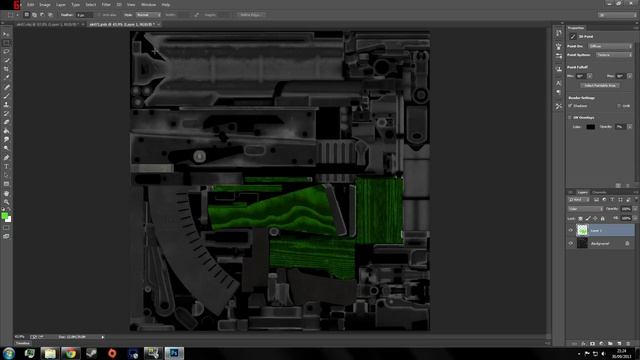This screenshot has width=640, height=360.
Task: Toggle the Unlit checkbox
Action: (619, 106)
